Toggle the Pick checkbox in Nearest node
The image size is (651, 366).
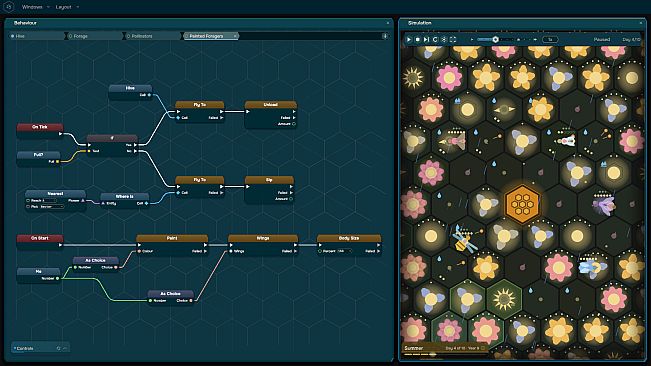click(x=28, y=206)
